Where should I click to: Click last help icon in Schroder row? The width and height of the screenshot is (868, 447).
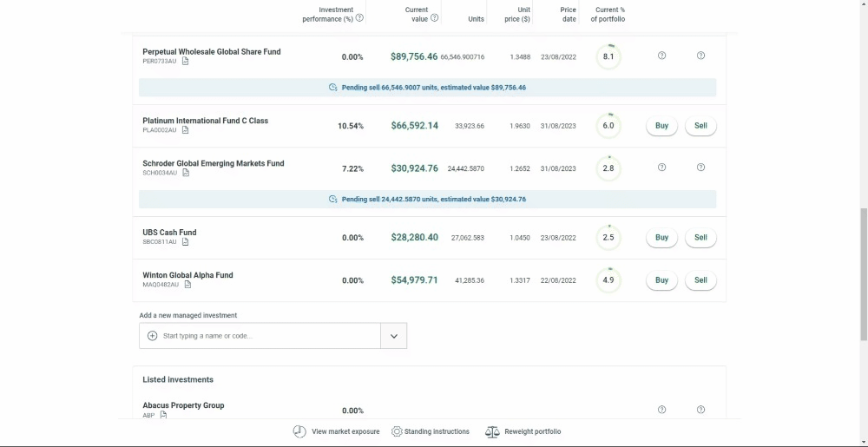[x=700, y=167]
